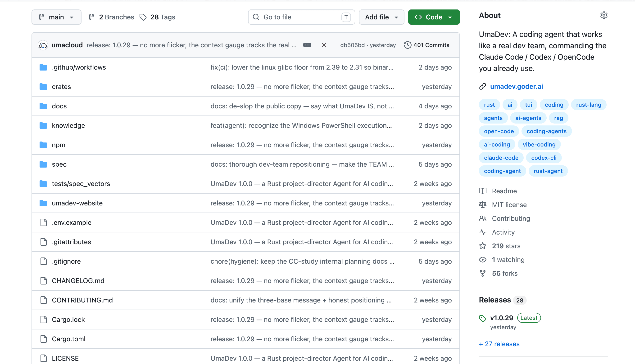Click the docs folder icon
The height and width of the screenshot is (364, 635).
43,106
